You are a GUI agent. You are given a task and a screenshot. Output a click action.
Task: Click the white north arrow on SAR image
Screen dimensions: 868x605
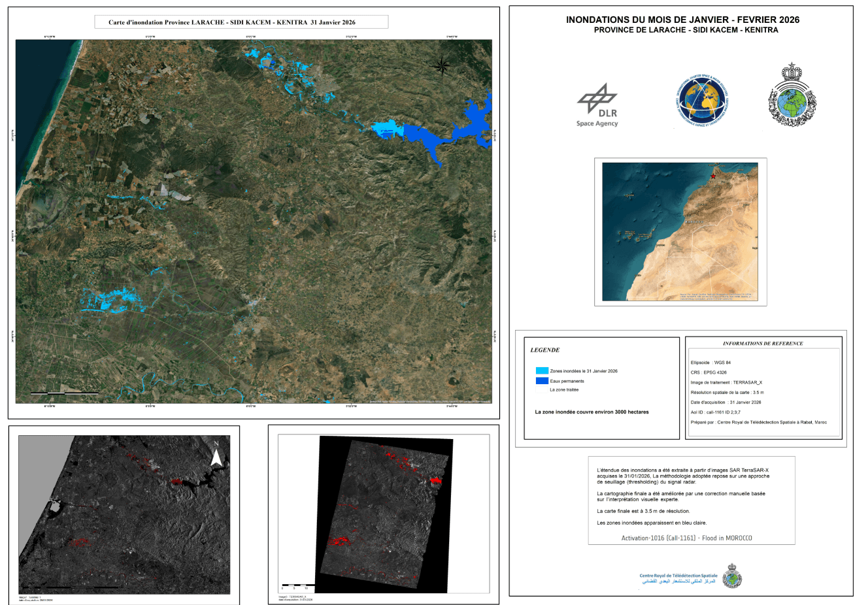(217, 456)
